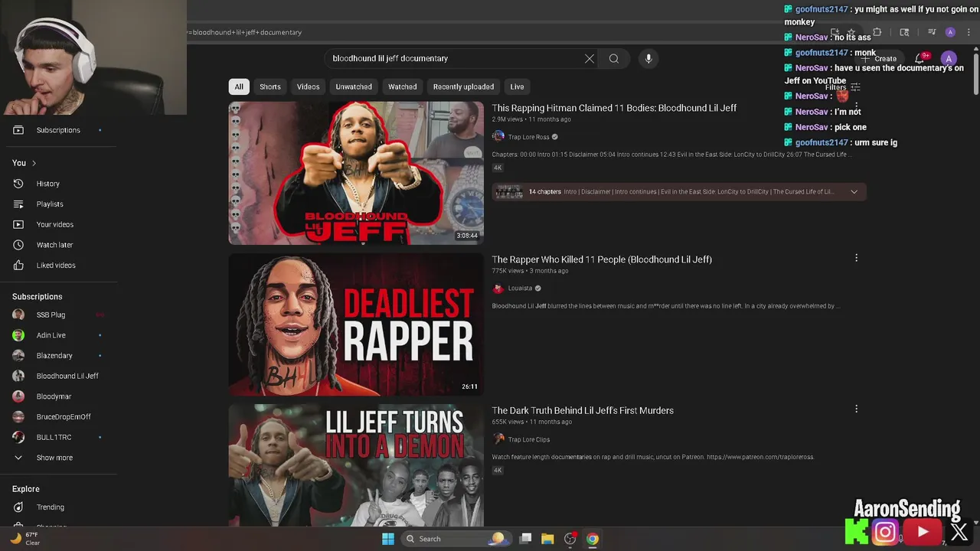This screenshot has width=980, height=551.
Task: Start voice search with the microphone icon
Action: tap(648, 58)
